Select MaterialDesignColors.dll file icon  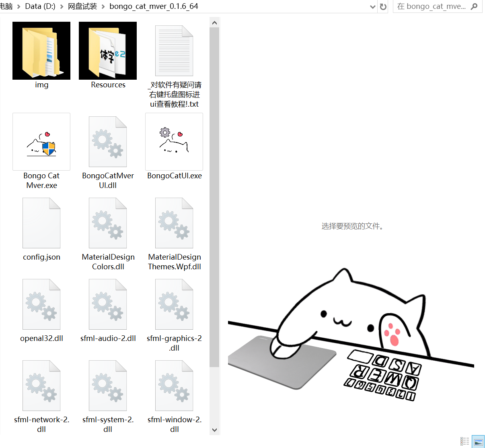108,223
